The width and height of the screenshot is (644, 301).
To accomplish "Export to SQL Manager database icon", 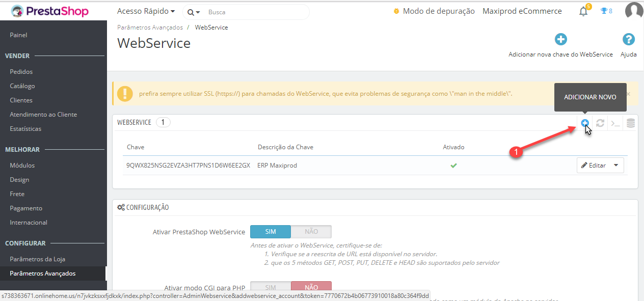I will 631,123.
